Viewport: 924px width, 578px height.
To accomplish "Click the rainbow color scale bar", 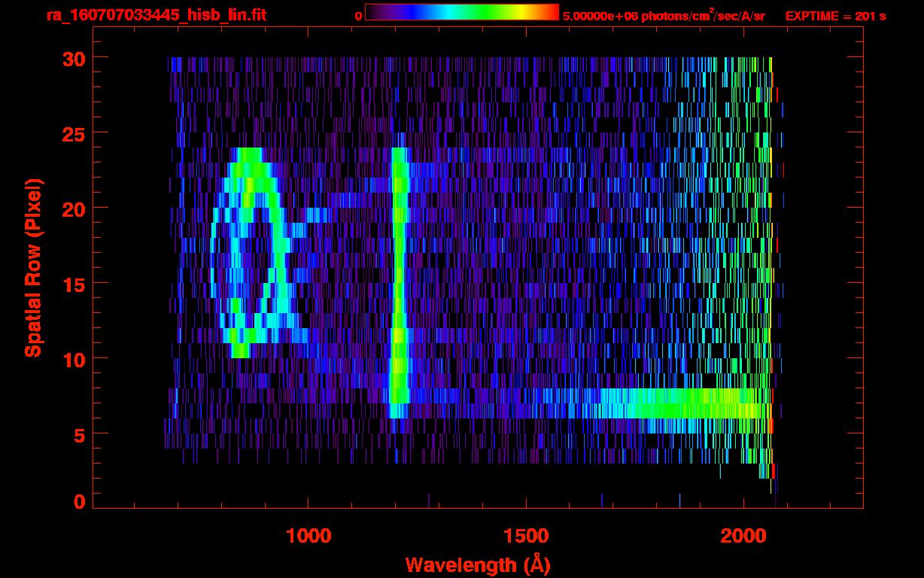I will pos(462,12).
